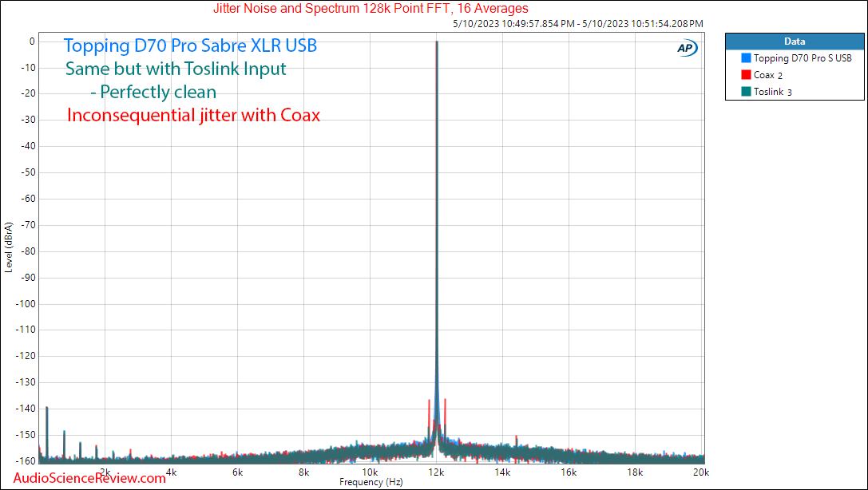Click the measurement timestamp under the title
This screenshot has height=490, width=868.
pyautogui.click(x=578, y=24)
